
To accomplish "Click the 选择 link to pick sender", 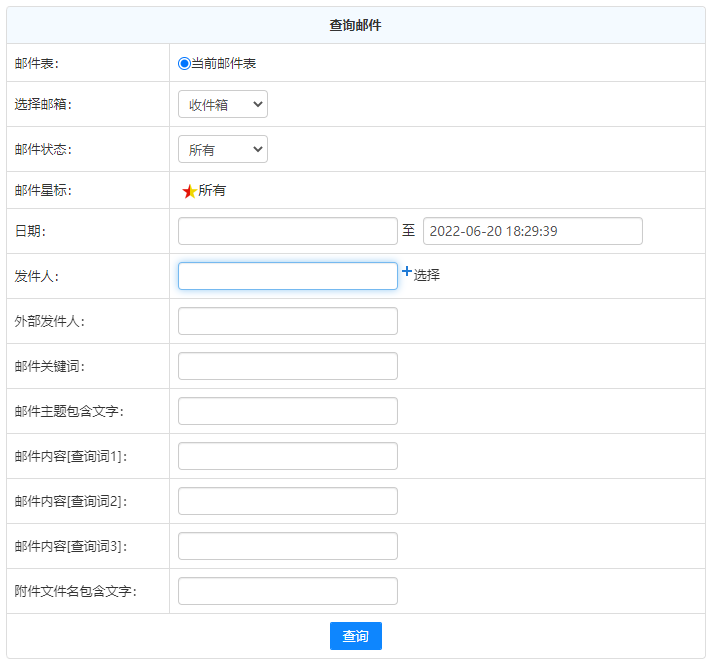I will pyautogui.click(x=427, y=275).
